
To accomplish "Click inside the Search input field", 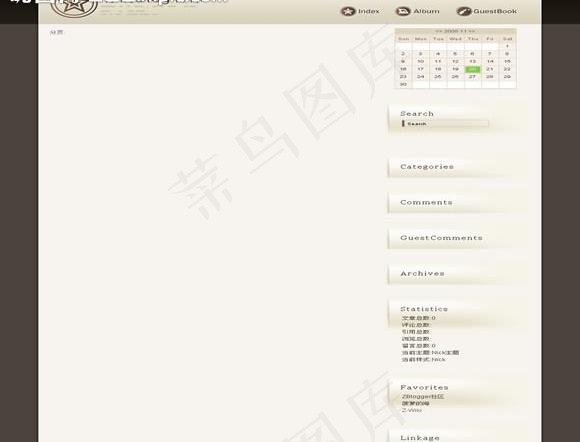I will tap(445, 124).
